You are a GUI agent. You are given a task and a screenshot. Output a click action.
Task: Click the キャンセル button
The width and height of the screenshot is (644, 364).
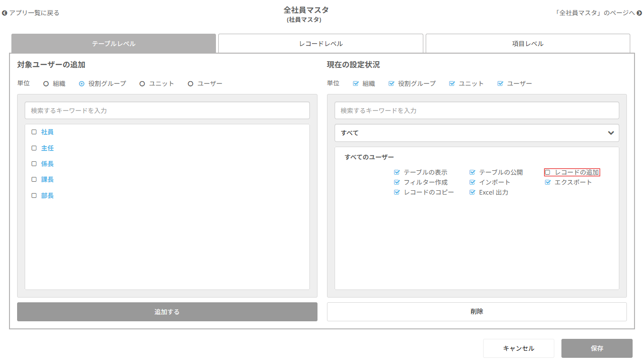[518, 348]
